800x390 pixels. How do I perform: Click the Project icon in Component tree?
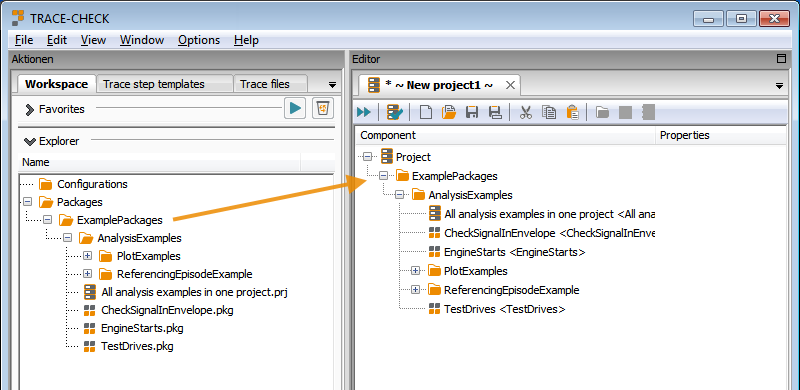click(x=387, y=157)
